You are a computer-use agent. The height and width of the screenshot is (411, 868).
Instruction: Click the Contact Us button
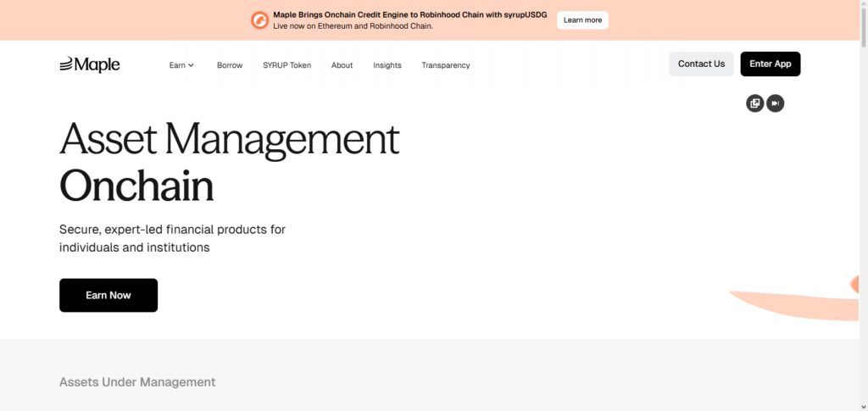point(701,64)
